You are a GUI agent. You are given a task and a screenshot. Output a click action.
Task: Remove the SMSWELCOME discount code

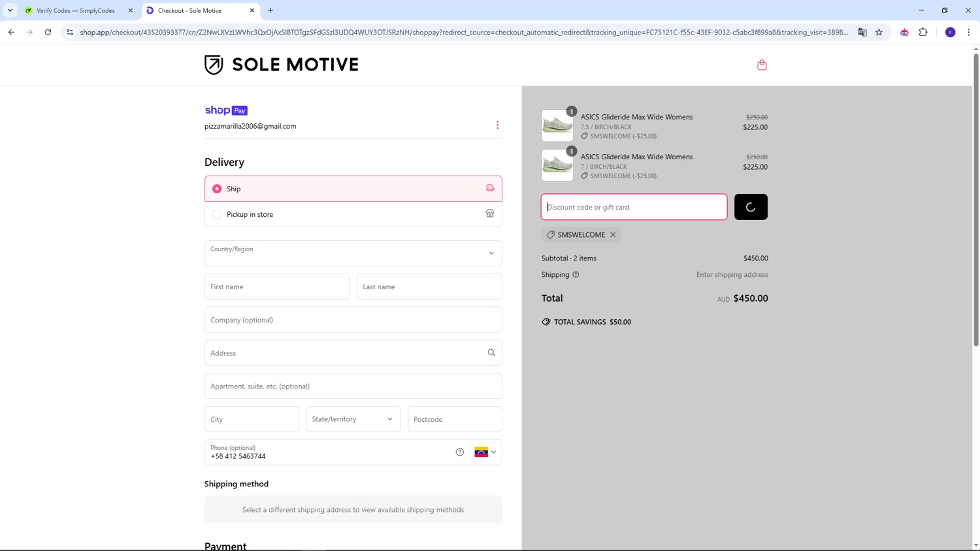(613, 234)
